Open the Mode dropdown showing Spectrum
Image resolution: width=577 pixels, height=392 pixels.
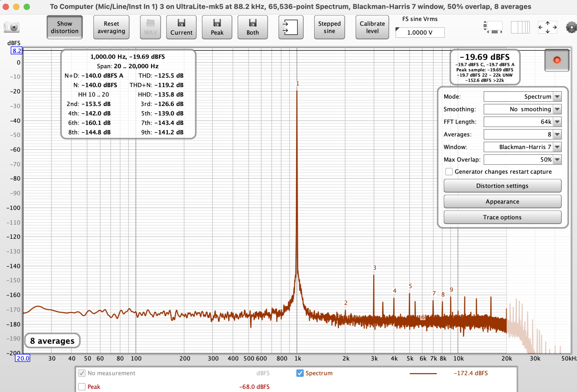522,97
